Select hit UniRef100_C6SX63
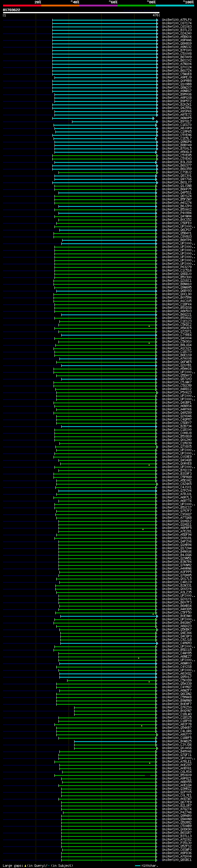The image size is (197, 868). coord(176,26)
